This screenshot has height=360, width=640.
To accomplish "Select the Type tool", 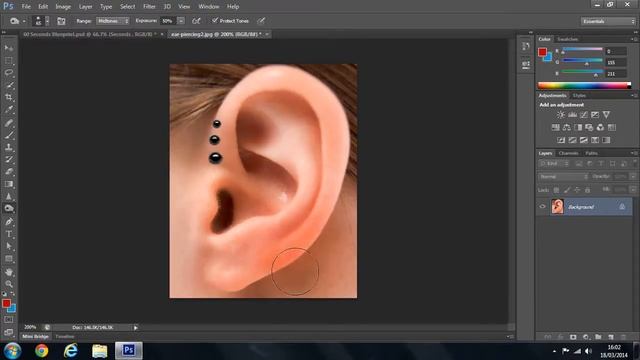I will point(9,234).
